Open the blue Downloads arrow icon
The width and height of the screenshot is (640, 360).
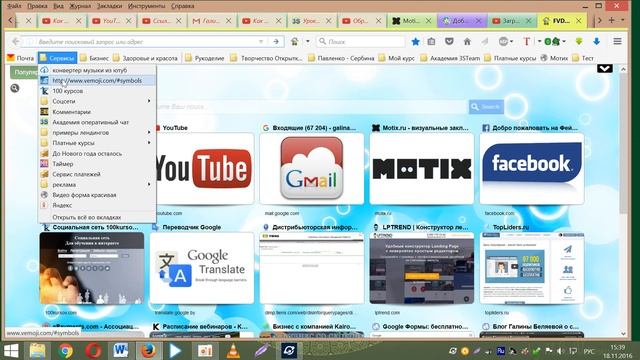click(x=596, y=41)
